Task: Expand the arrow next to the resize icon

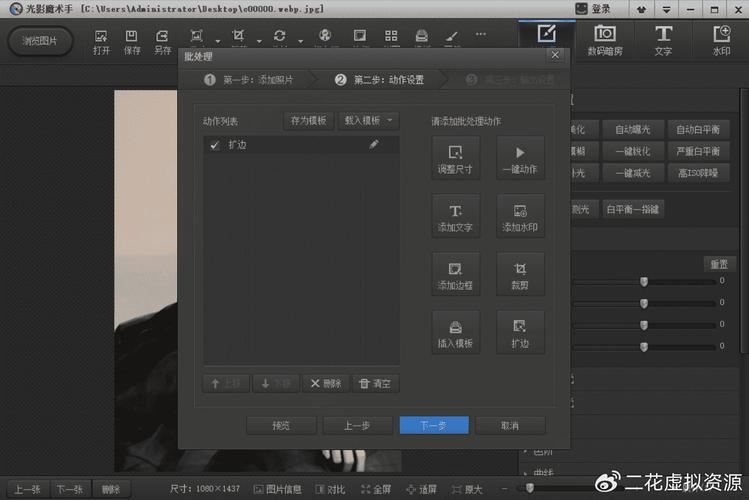Action: point(218,42)
